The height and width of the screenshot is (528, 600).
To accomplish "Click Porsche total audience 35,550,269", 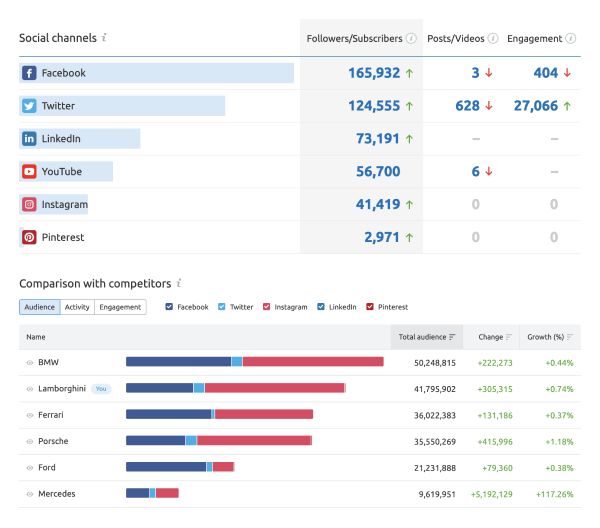I will pyautogui.click(x=435, y=442).
